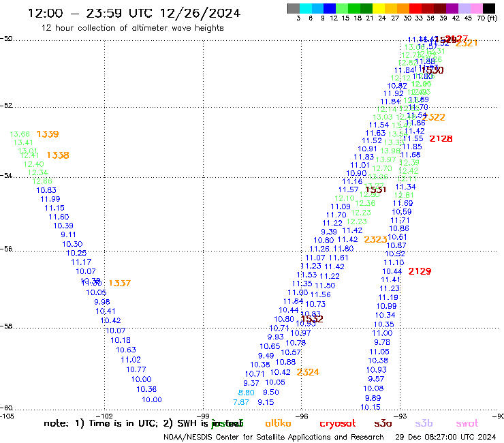Screen dimensions: 504x443
Task: Click the wave height value 9.89
Action: (x=373, y=398)
